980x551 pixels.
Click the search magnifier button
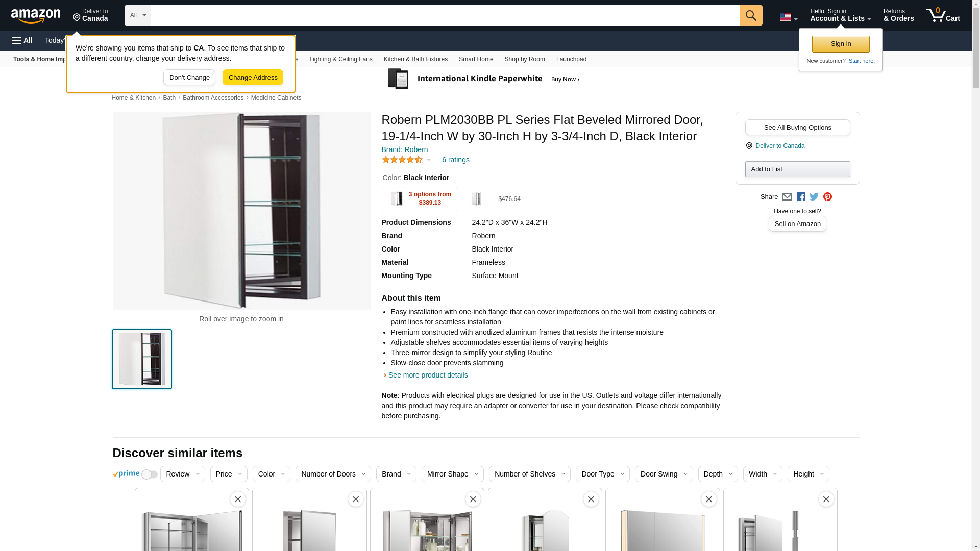pyautogui.click(x=751, y=15)
